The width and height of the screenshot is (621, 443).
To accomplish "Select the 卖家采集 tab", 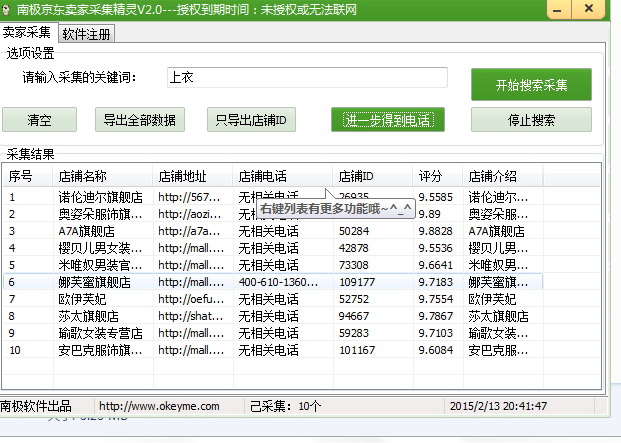I will click(x=28, y=32).
